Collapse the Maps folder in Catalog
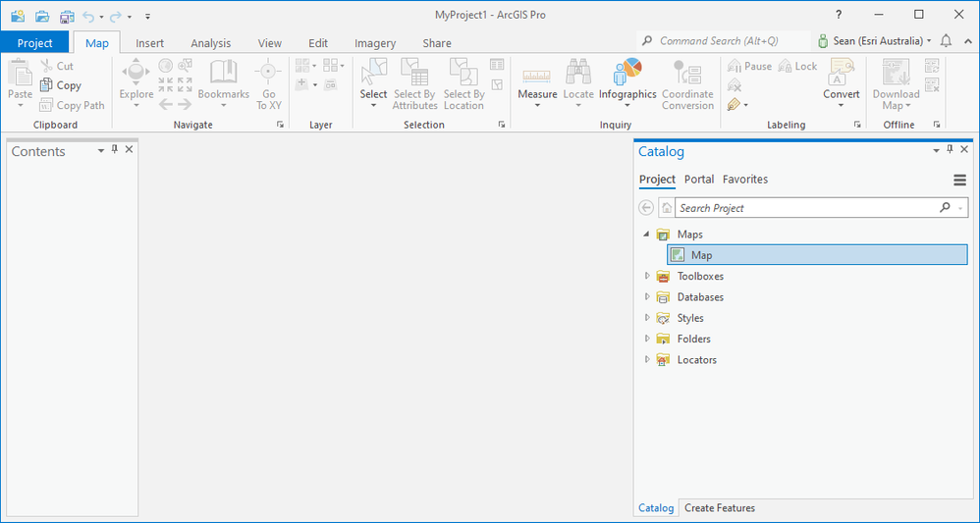Viewport: 980px width, 523px height. (646, 235)
